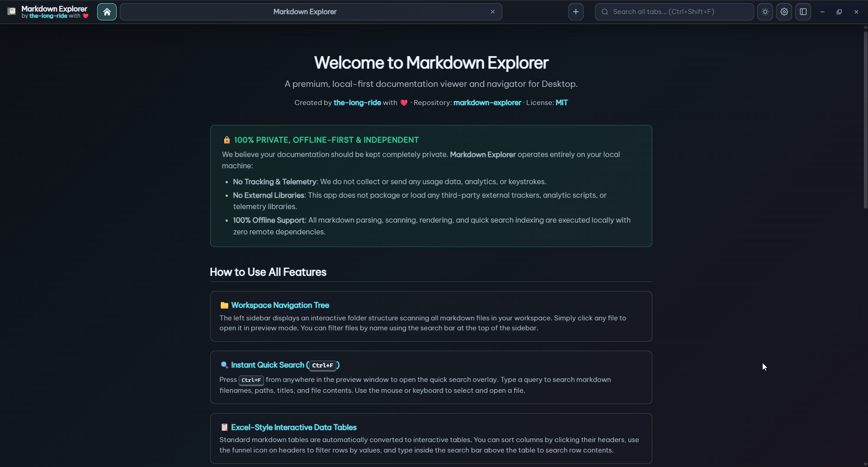Click the heart icon in title bar
The image size is (868, 467).
[85, 16]
